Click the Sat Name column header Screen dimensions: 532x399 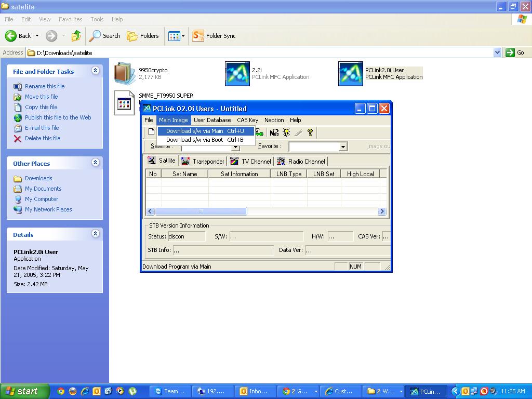pos(185,174)
